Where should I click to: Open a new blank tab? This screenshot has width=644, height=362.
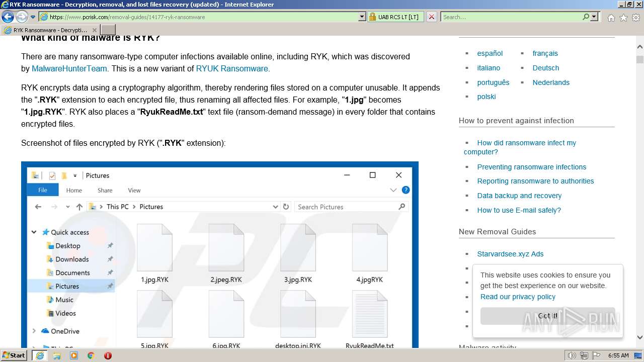[108, 30]
